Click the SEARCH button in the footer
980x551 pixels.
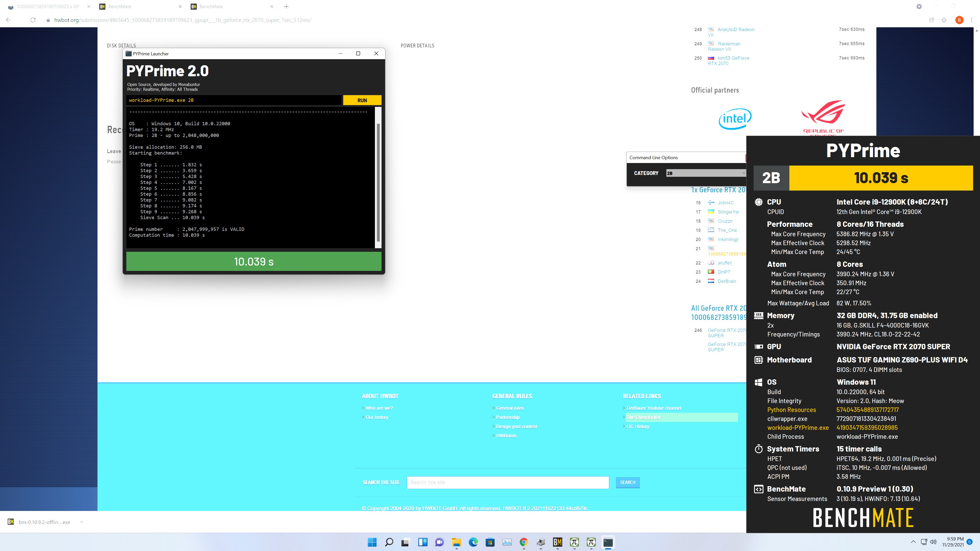627,482
